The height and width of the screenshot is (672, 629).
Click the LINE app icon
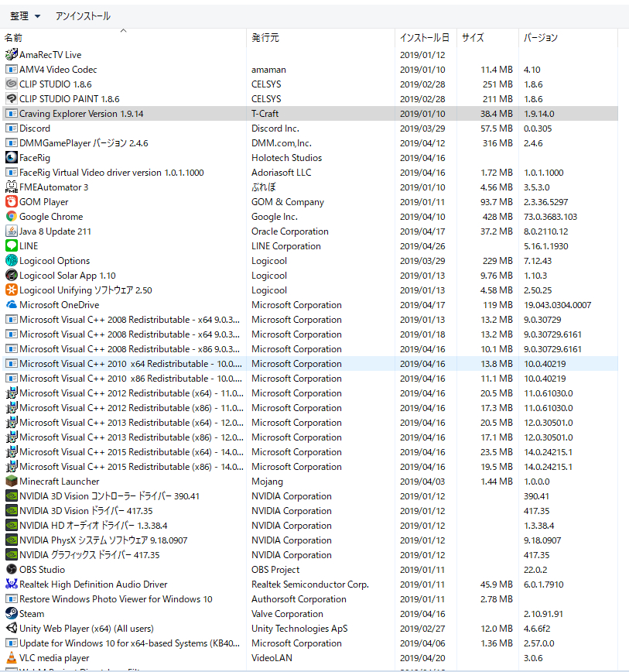tap(11, 245)
